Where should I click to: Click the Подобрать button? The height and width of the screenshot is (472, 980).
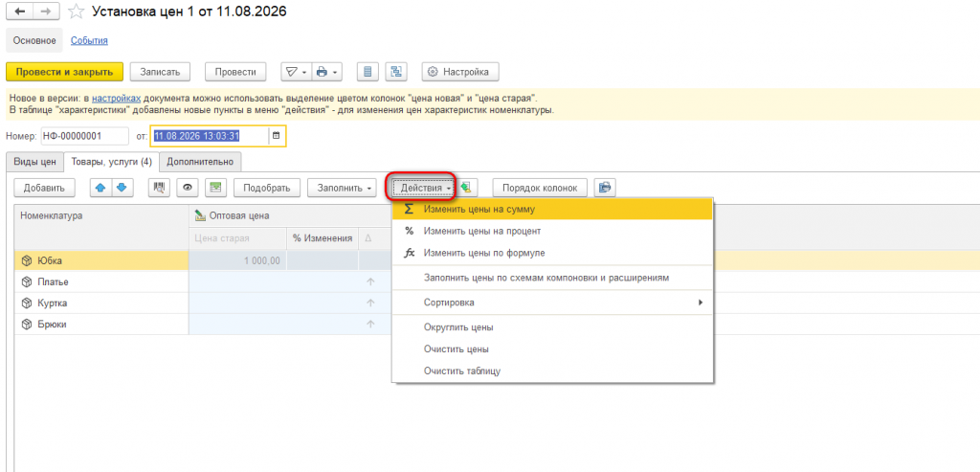point(267,187)
